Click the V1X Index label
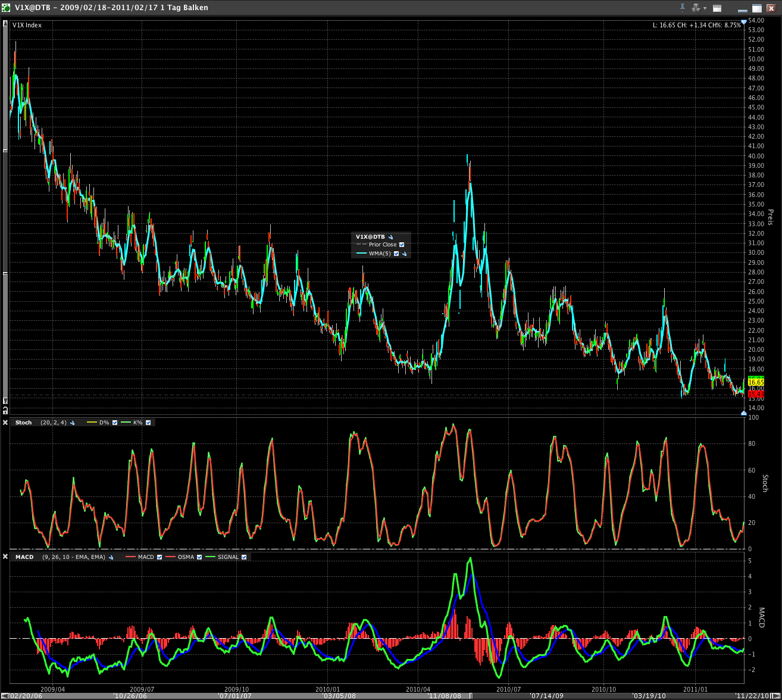This screenshot has width=782, height=700. (x=27, y=25)
